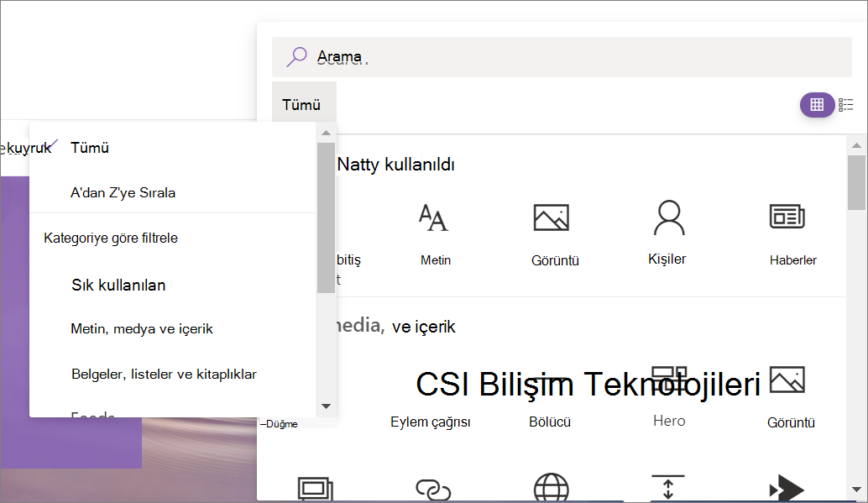Add the Görüntü web part in media section
This screenshot has height=503, width=868.
(790, 399)
